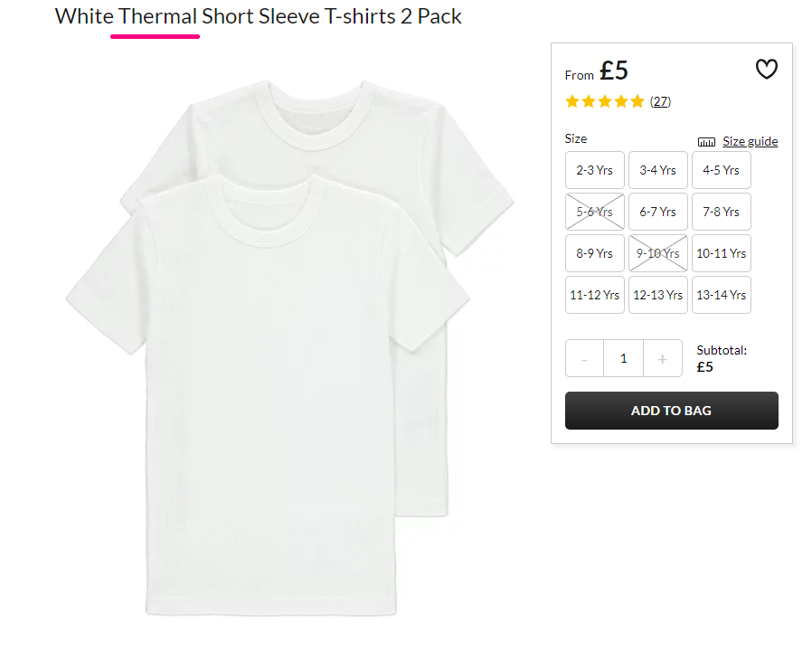Select size 2-3 Yrs
Image resolution: width=812 pixels, height=653 pixels.
[x=594, y=170]
